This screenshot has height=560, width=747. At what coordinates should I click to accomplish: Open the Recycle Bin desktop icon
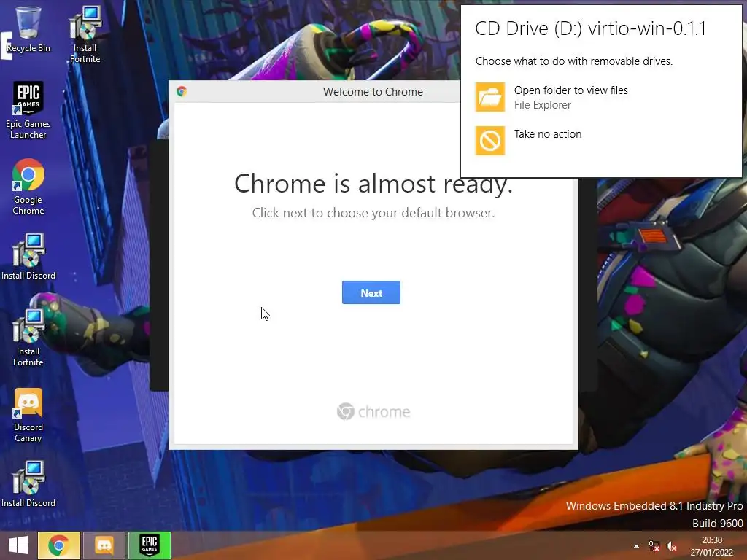coord(28,29)
